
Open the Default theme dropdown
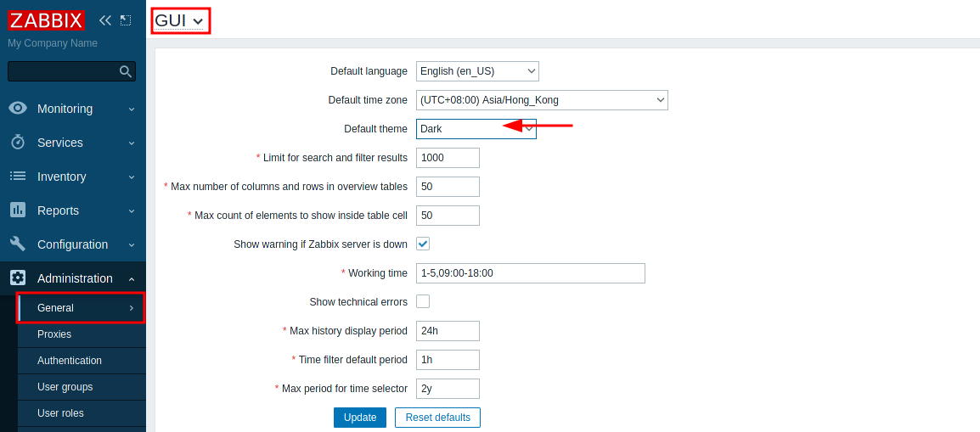(476, 129)
